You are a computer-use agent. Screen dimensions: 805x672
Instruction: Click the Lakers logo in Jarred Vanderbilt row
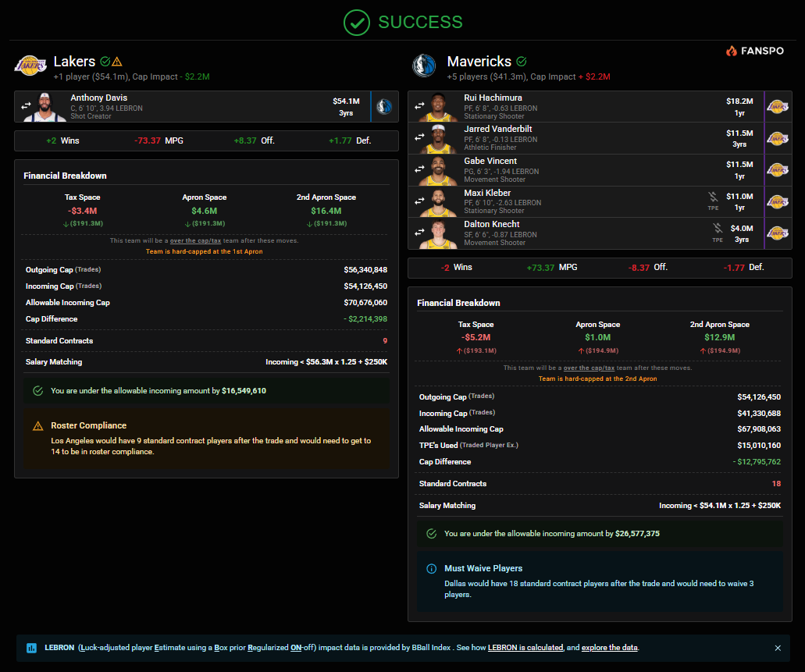(x=777, y=138)
